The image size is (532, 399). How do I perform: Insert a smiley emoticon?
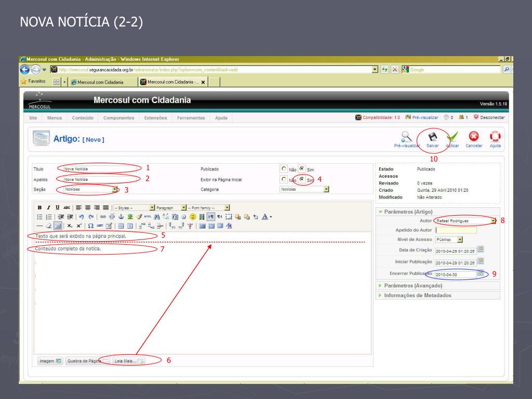[193, 217]
